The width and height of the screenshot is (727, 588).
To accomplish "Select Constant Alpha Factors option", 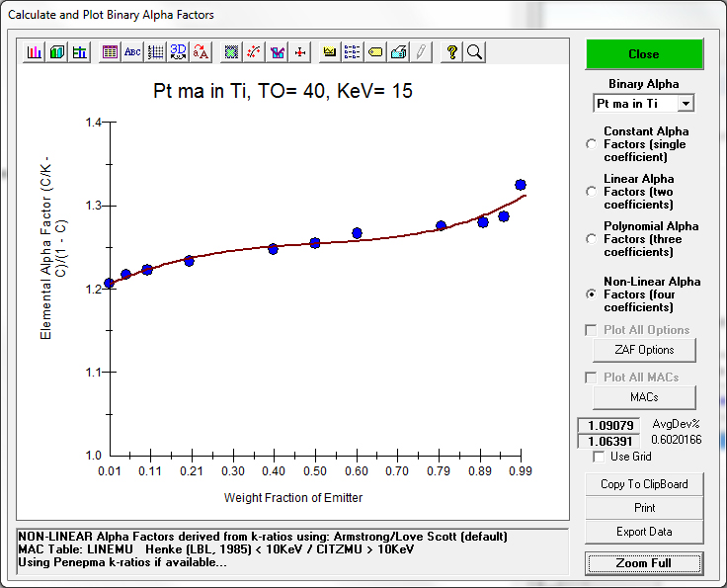I will coord(591,144).
